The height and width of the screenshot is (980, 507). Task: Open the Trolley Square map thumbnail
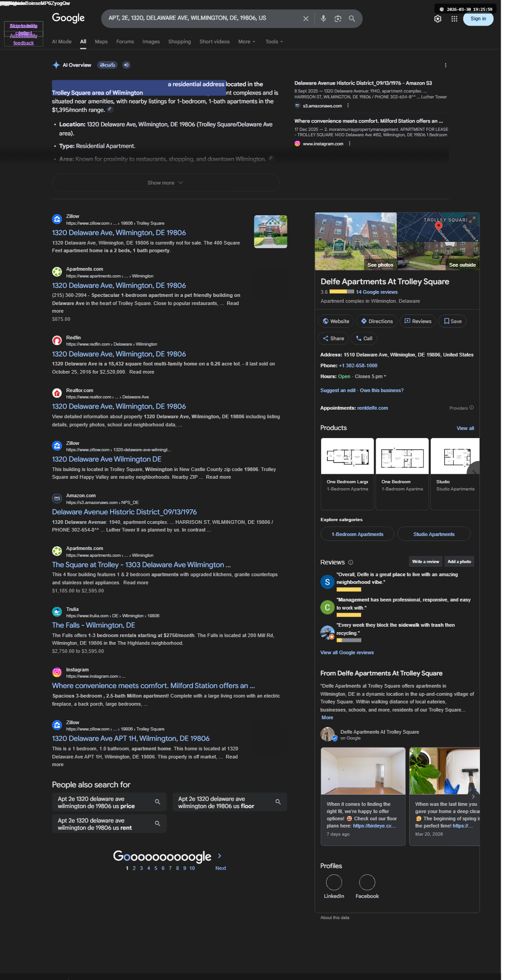coord(438,227)
